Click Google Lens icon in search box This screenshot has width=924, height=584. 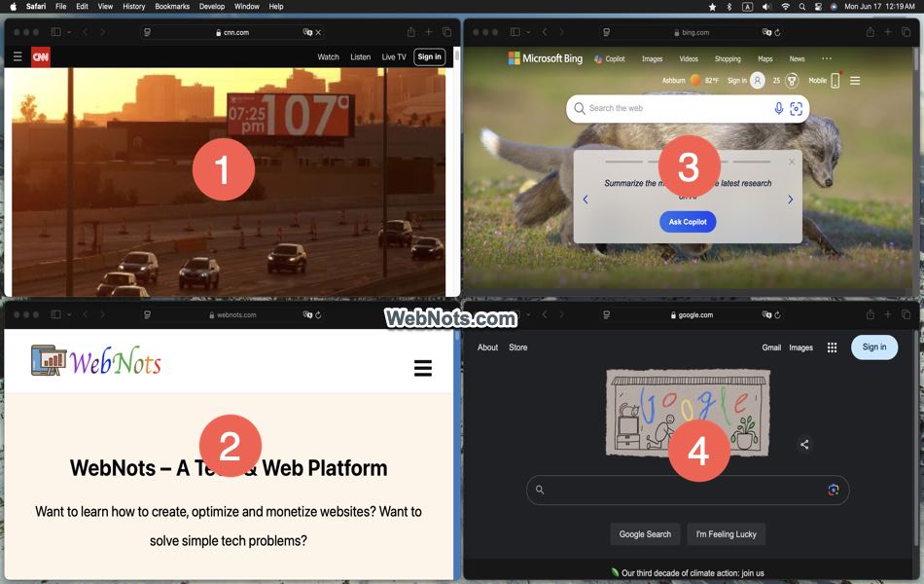pos(834,490)
